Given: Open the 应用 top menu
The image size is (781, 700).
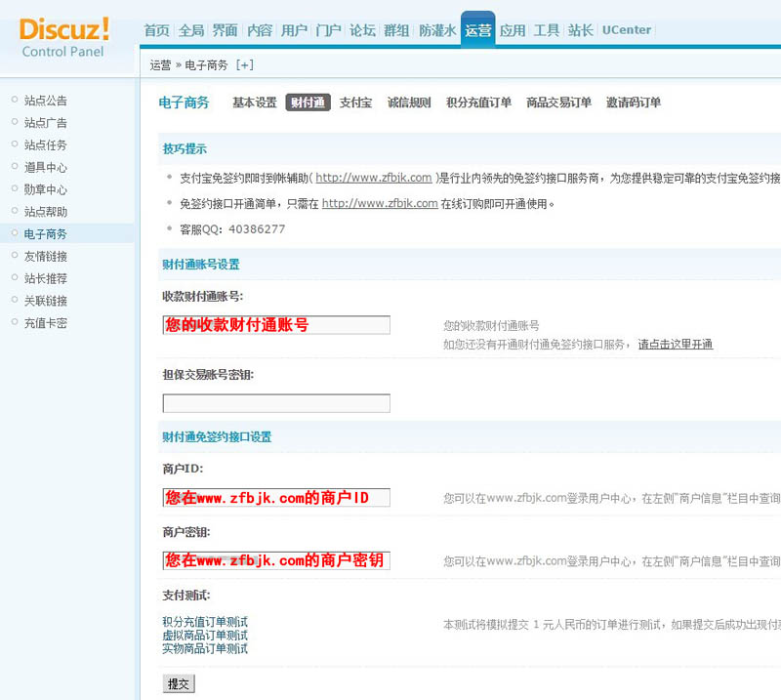Looking at the screenshot, I should click(513, 30).
